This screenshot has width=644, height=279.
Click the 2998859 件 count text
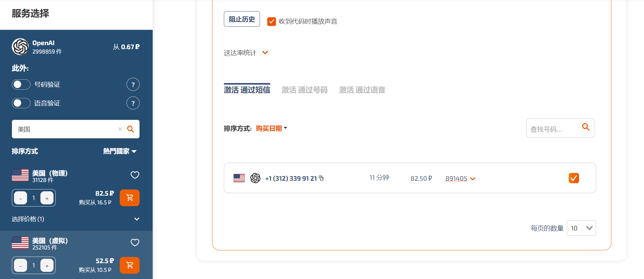[47, 52]
